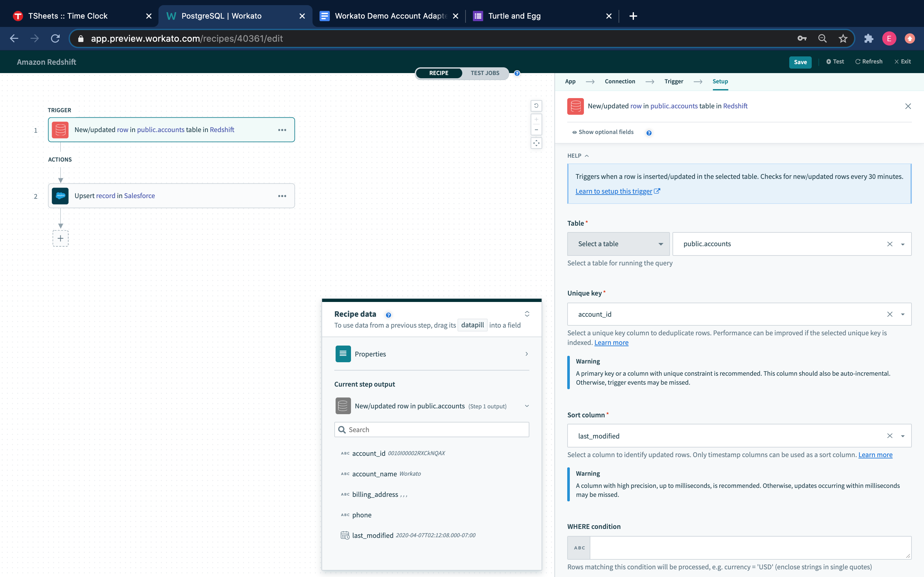Click the Properties panel icon in Recipe data

[x=343, y=353]
